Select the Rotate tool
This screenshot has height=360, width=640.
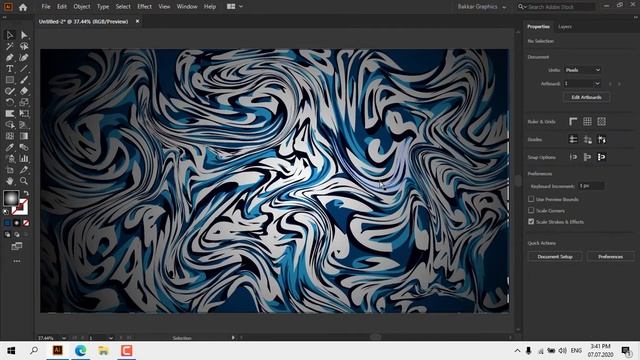tap(9, 102)
